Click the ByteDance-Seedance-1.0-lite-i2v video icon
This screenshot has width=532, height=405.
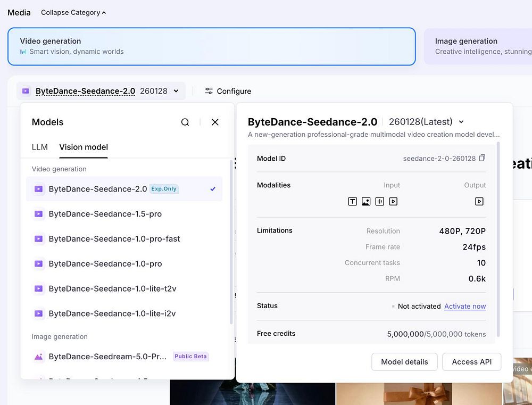[39, 313]
